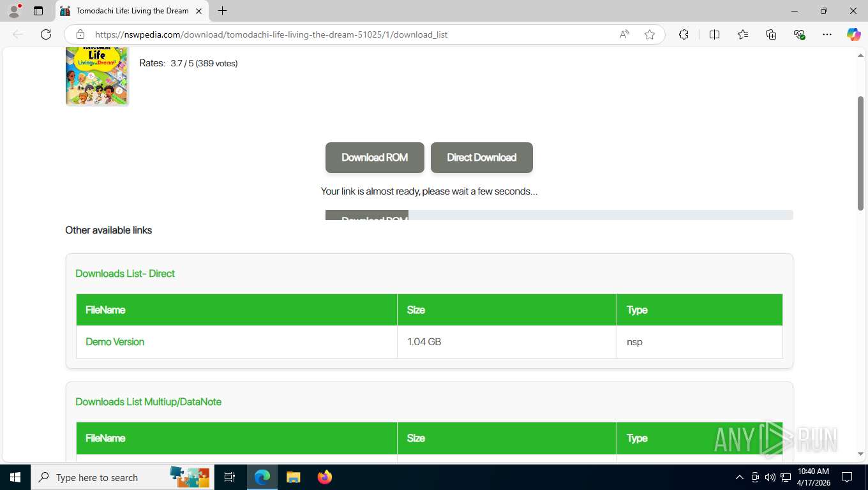Click the Downloads List Multiup/DataNote heading

149,401
